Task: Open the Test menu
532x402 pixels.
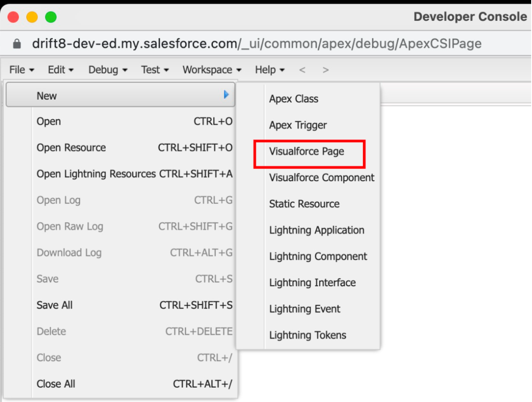Action: tap(155, 70)
